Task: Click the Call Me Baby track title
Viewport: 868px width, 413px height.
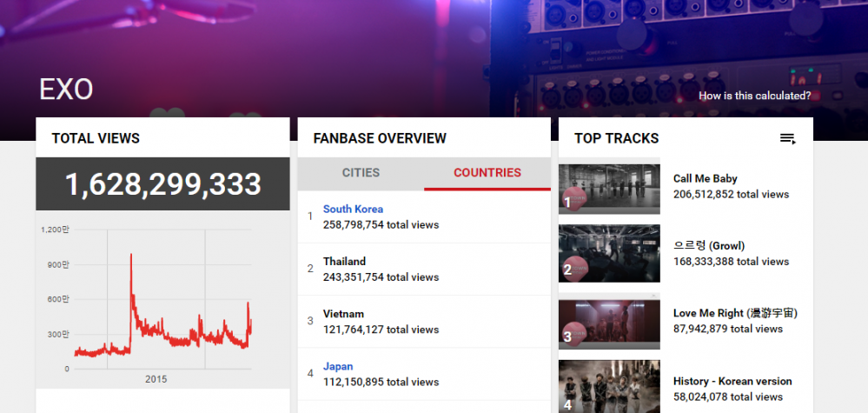Action: tap(705, 179)
